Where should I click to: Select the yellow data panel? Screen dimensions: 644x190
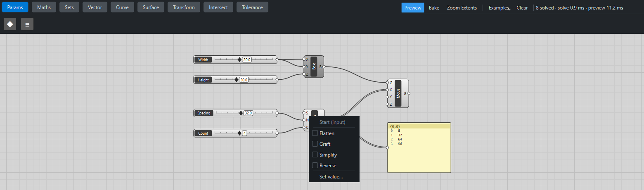(419, 147)
